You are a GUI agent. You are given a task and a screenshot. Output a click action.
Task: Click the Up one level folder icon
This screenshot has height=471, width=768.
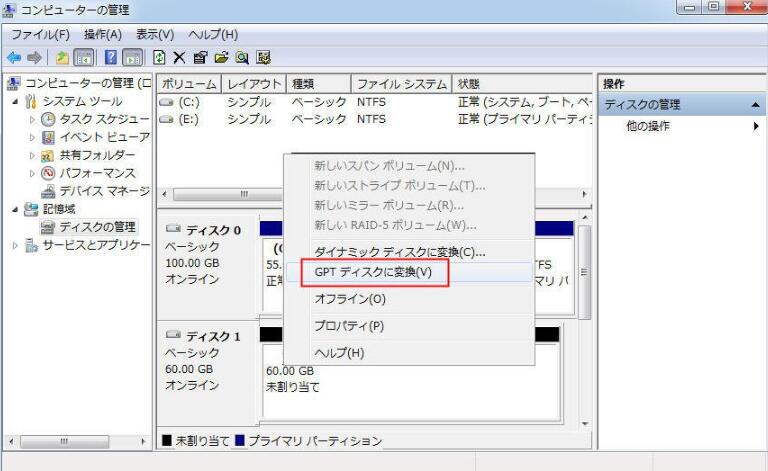pos(62,58)
